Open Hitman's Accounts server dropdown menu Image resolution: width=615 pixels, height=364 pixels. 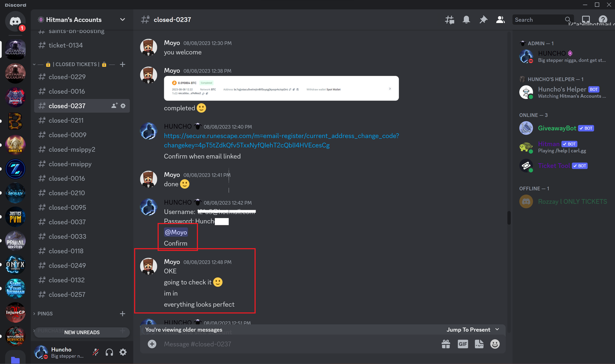pyautogui.click(x=123, y=20)
